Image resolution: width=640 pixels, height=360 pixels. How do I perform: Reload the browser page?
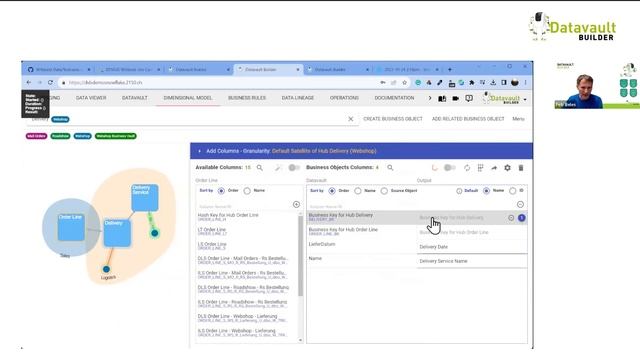tap(50, 82)
